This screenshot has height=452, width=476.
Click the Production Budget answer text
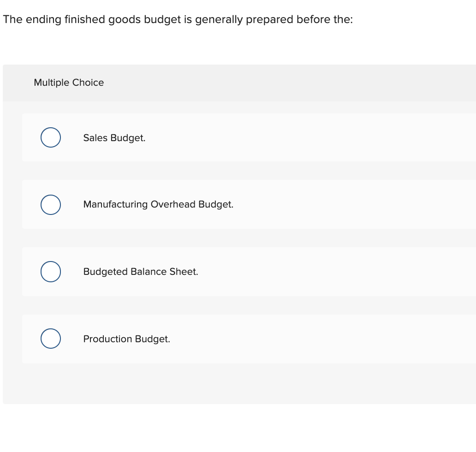pos(126,339)
